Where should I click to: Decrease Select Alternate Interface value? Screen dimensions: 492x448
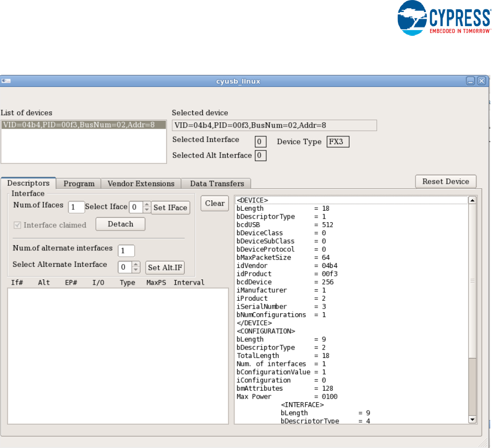point(136,270)
